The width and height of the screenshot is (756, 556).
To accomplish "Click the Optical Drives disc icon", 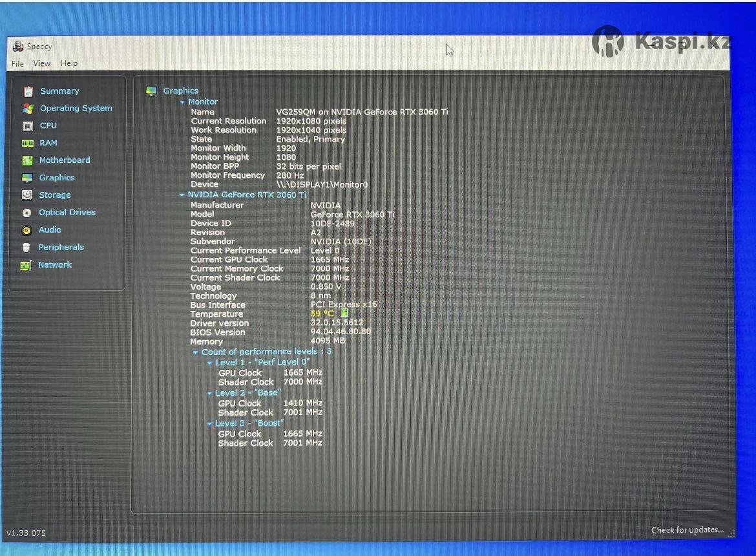I will (x=27, y=213).
